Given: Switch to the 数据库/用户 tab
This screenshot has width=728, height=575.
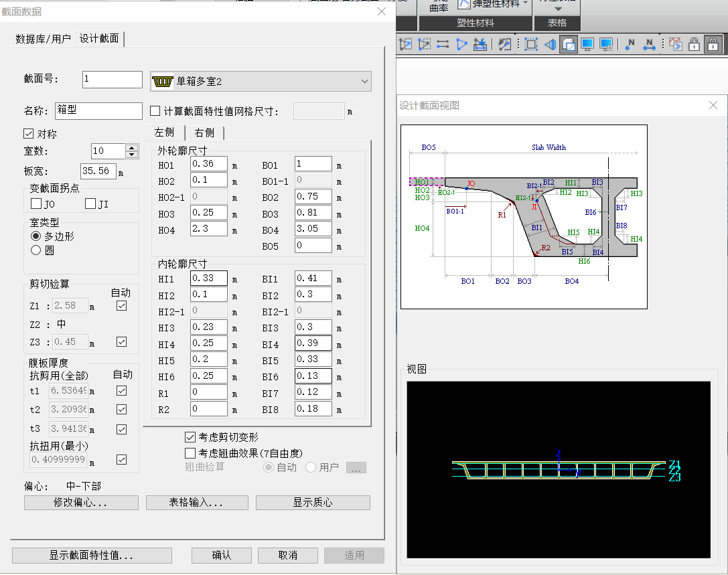Looking at the screenshot, I should [43, 39].
